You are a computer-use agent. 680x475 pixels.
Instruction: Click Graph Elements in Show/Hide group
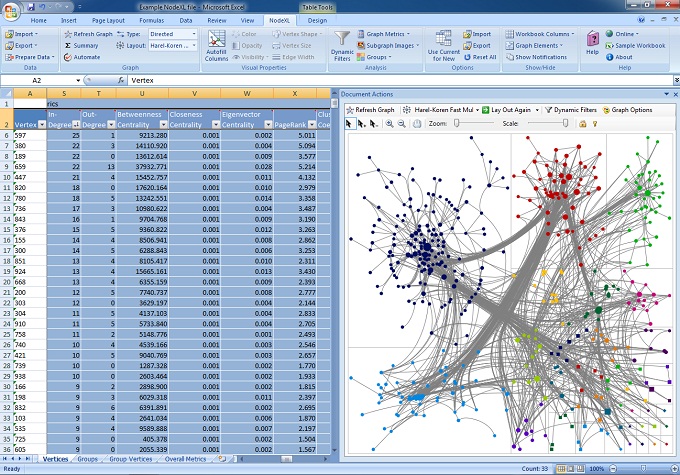pyautogui.click(x=534, y=46)
